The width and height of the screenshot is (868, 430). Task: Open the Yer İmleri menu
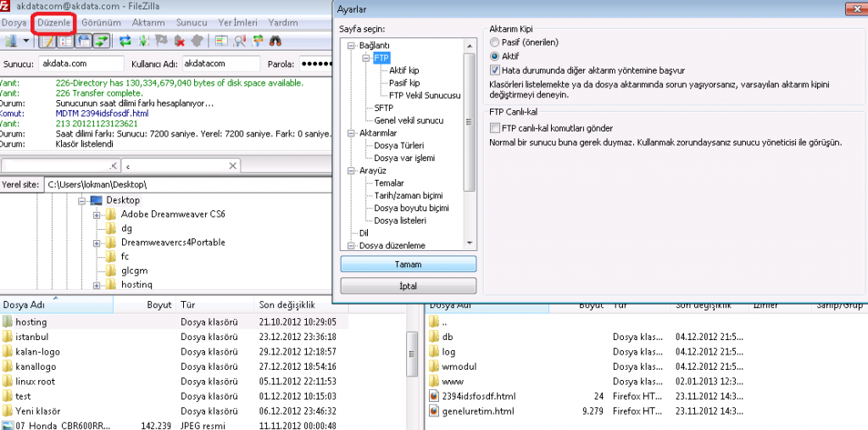237,23
